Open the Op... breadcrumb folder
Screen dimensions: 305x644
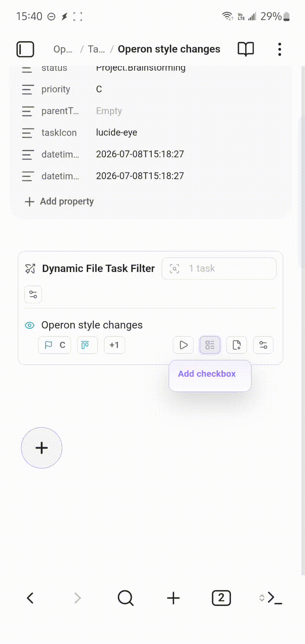pyautogui.click(x=63, y=49)
